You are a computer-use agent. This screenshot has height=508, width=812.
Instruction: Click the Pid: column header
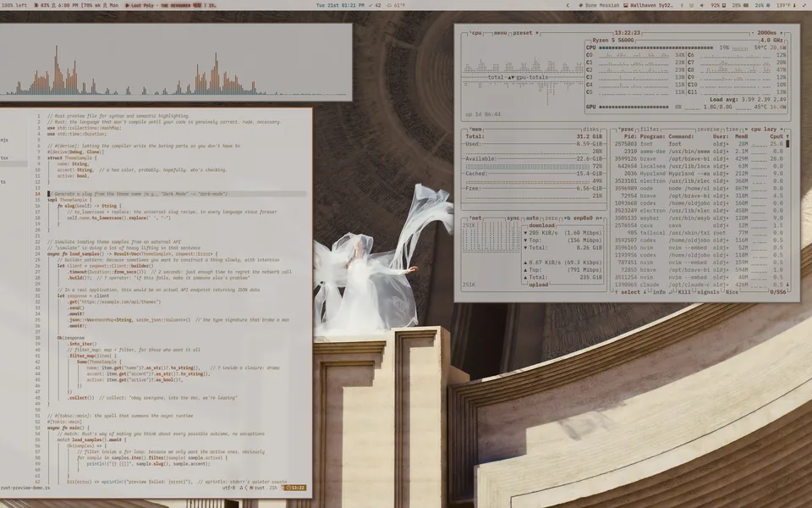click(x=630, y=136)
